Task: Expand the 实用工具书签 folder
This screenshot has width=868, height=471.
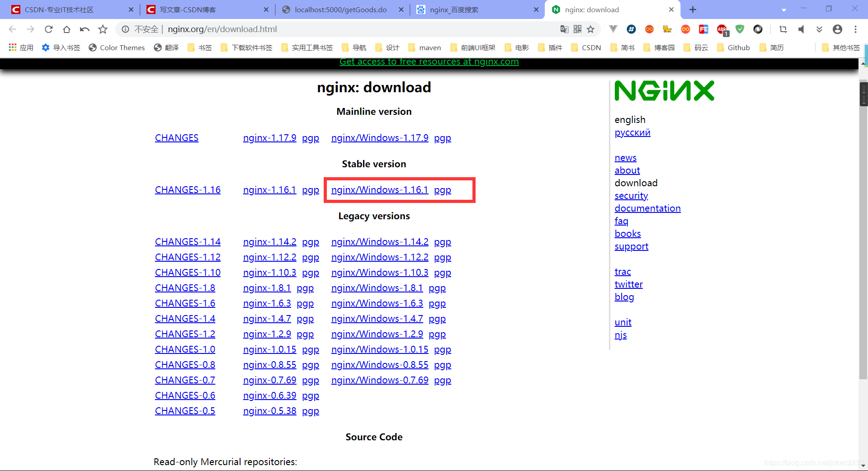Action: click(x=307, y=47)
